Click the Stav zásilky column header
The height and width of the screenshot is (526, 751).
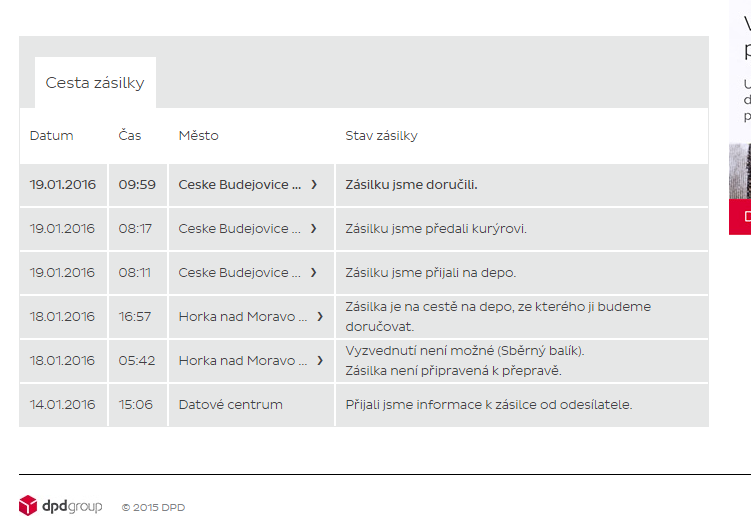pos(381,136)
